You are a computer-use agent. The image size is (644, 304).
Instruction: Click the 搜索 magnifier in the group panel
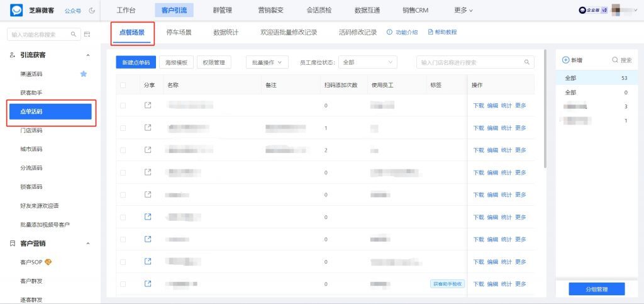[x=615, y=60]
